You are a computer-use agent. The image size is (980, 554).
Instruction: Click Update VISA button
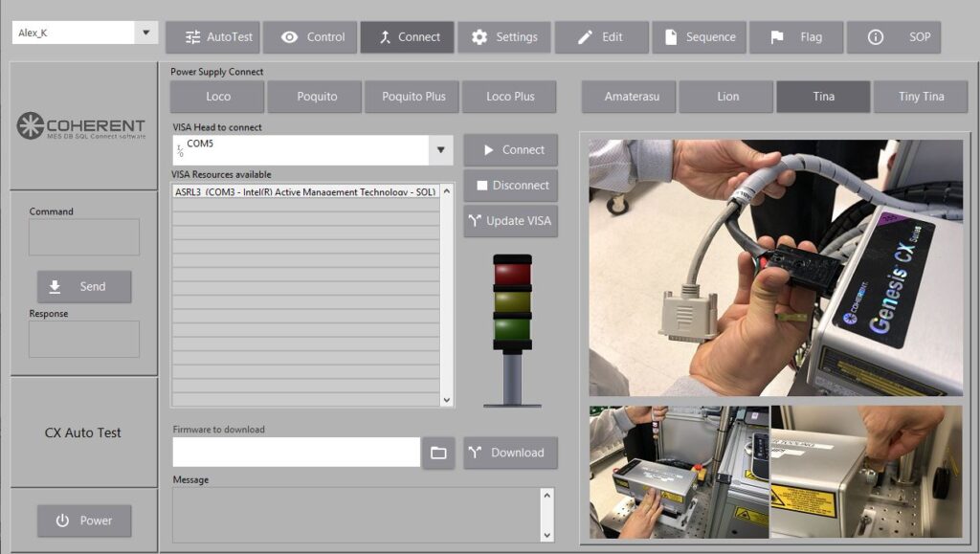[511, 221]
